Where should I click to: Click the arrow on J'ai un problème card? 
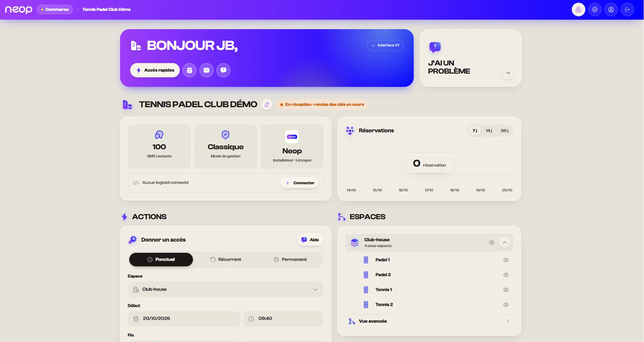pos(508,73)
